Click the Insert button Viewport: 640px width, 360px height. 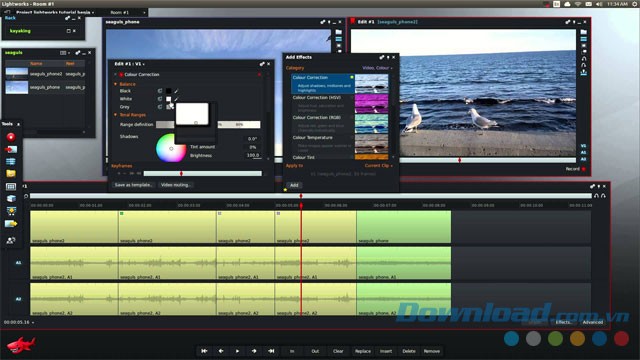click(x=386, y=351)
